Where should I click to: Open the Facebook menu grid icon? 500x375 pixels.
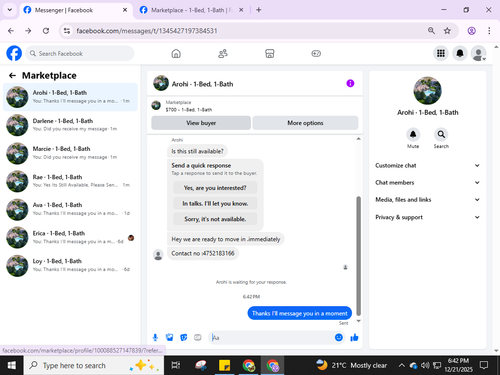point(441,53)
